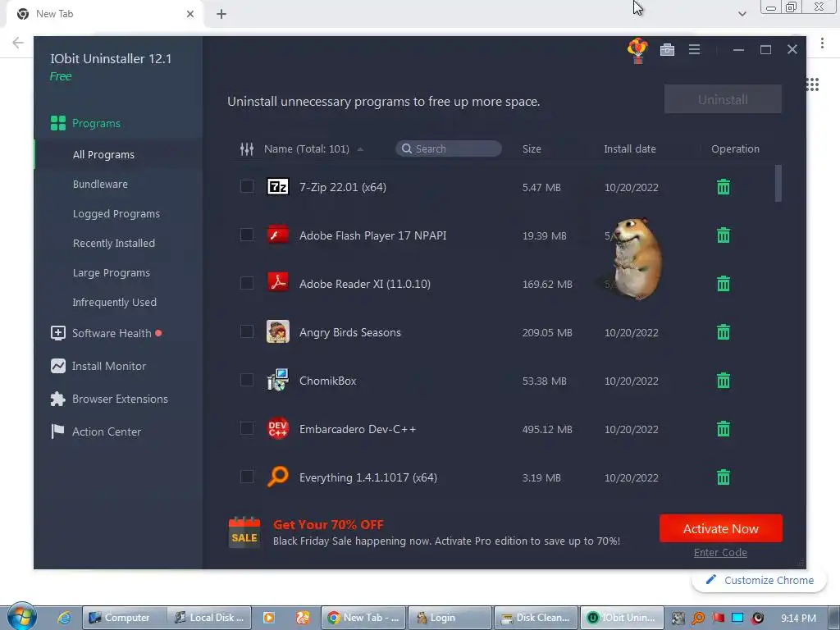The width and height of the screenshot is (840, 630).
Task: Open Install Monitor section
Action: point(98,366)
